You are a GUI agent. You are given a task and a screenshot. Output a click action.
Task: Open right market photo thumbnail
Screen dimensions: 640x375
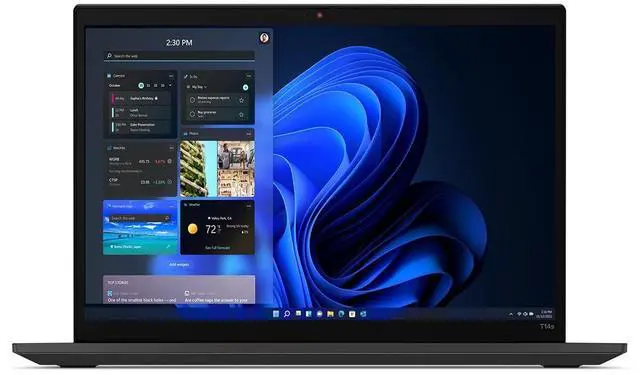coord(236,169)
